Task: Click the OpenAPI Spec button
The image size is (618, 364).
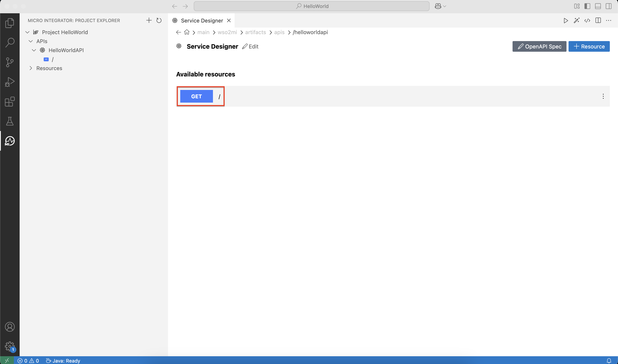Action: pos(539,46)
